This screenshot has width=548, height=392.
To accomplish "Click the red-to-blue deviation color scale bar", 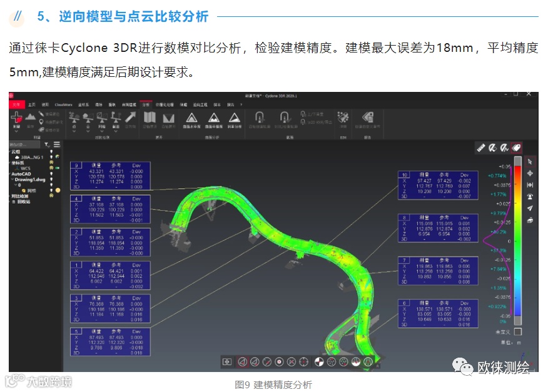I will pos(518,241).
